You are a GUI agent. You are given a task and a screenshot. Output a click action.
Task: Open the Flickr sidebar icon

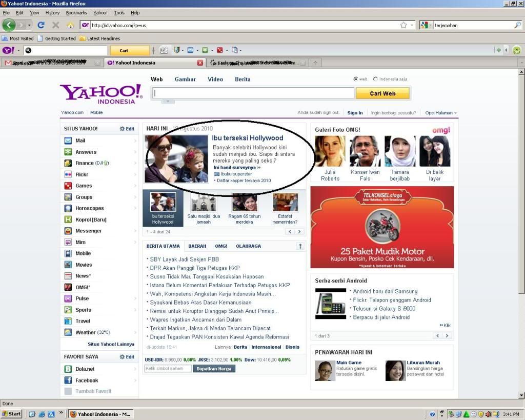point(68,174)
